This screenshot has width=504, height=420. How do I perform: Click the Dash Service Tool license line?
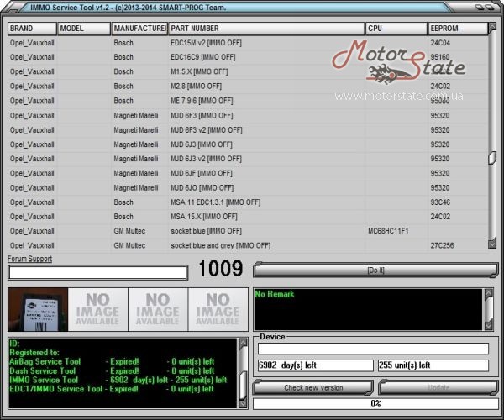[112, 370]
